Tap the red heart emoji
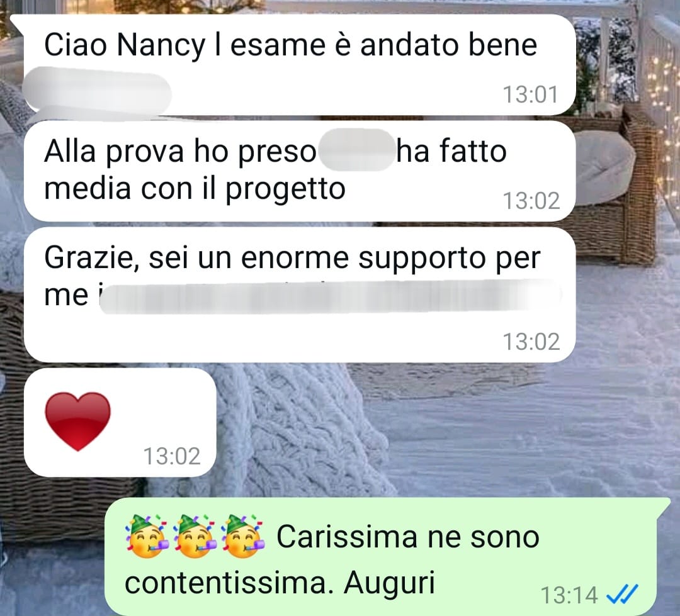Screen dimensions: 680x616 78,422
